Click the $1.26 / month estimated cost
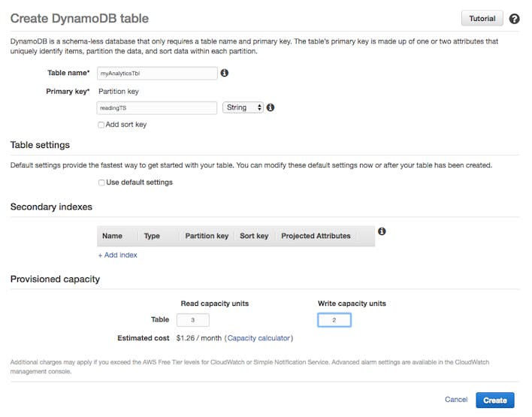 pyautogui.click(x=199, y=338)
